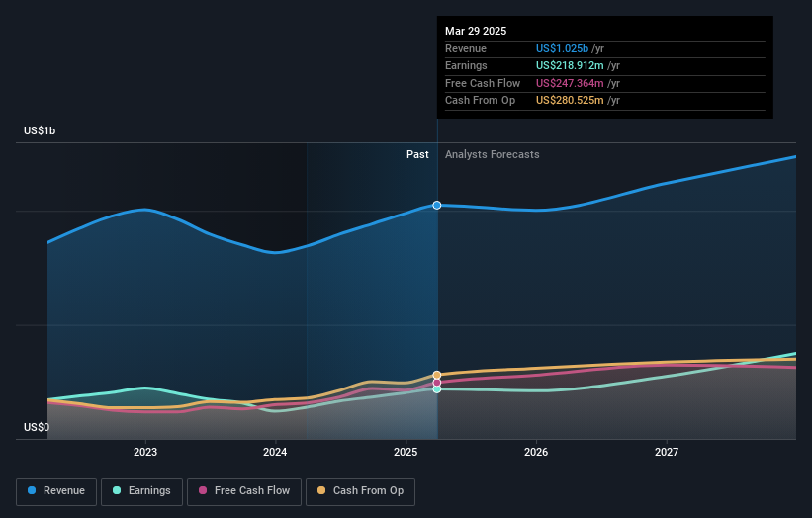This screenshot has width=812, height=518.
Task: Click the Free Cash Flow label in tooltip
Action: tap(483, 83)
